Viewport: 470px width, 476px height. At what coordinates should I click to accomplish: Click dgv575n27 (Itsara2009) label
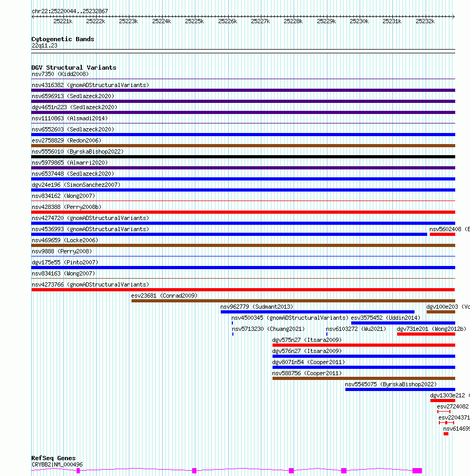click(307, 340)
